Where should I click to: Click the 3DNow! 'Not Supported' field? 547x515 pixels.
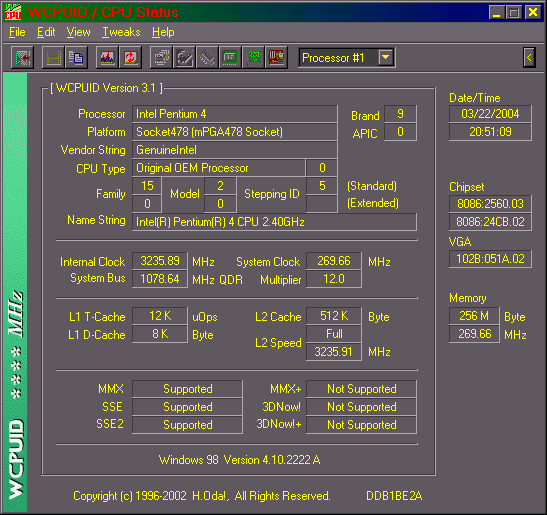pyautogui.click(x=361, y=407)
